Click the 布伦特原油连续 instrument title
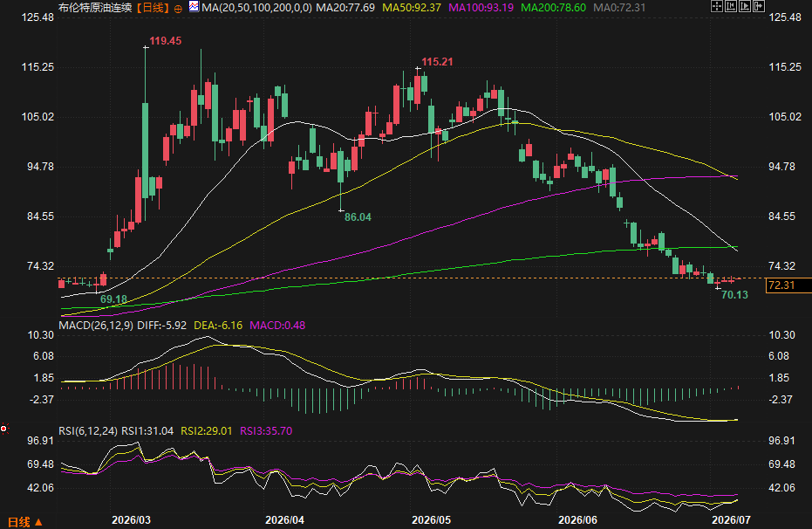Viewport: 812px width, 529px height. (x=95, y=8)
